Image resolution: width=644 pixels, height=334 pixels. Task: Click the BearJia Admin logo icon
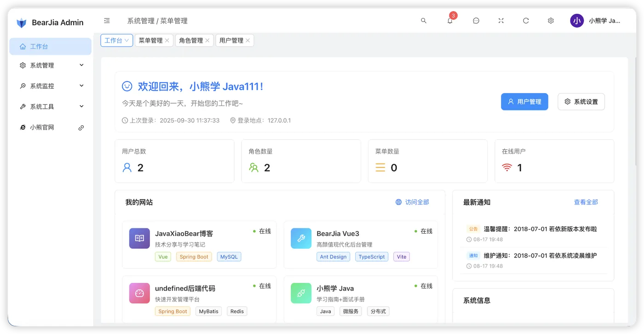[x=22, y=23]
